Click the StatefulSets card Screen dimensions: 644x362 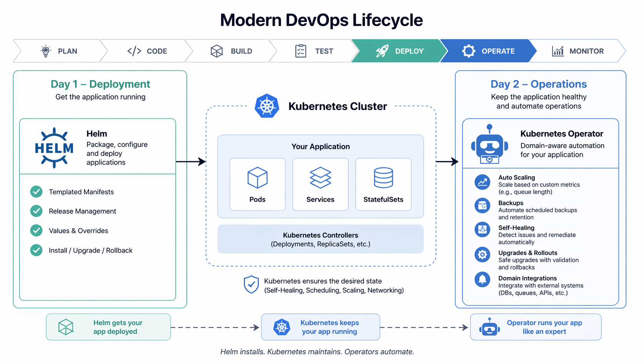(x=383, y=184)
